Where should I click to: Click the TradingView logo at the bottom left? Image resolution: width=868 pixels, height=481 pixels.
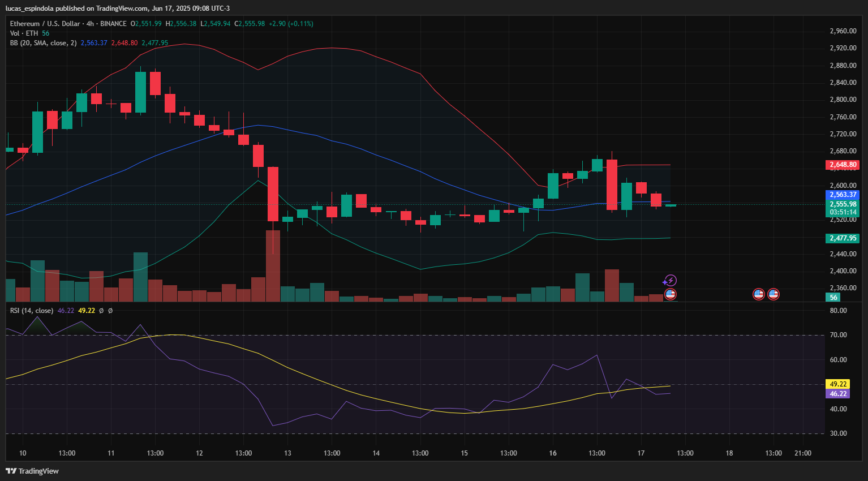pyautogui.click(x=32, y=471)
